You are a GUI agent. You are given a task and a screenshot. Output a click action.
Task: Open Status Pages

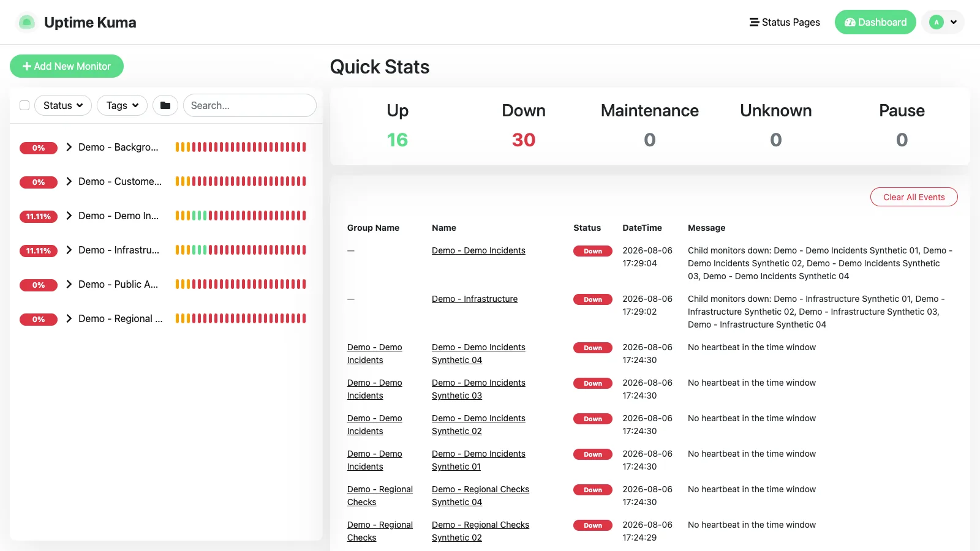click(785, 22)
